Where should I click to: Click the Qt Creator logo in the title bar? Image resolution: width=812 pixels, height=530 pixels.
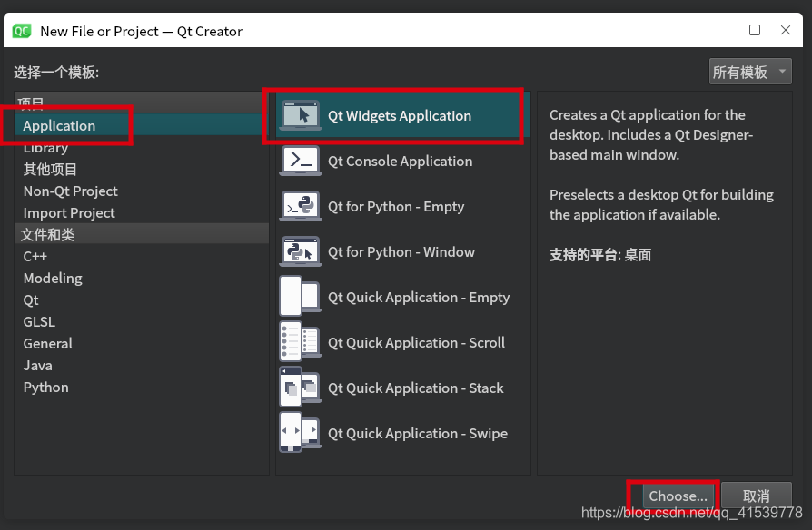[22, 30]
